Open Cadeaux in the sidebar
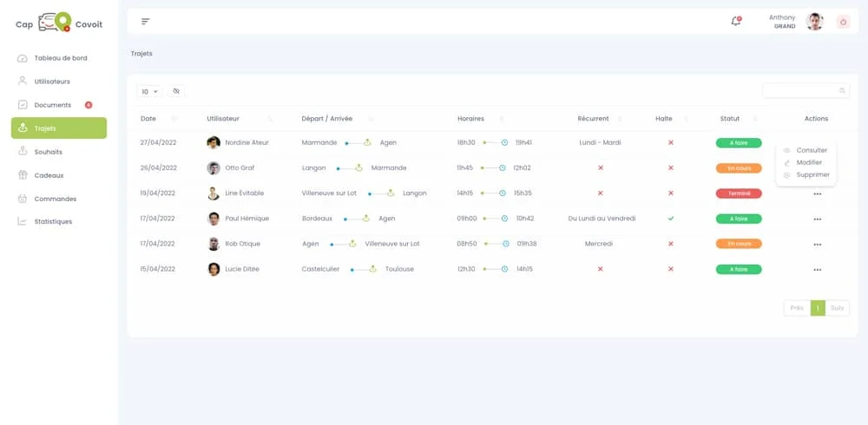Image resolution: width=868 pixels, height=425 pixels. click(x=59, y=175)
